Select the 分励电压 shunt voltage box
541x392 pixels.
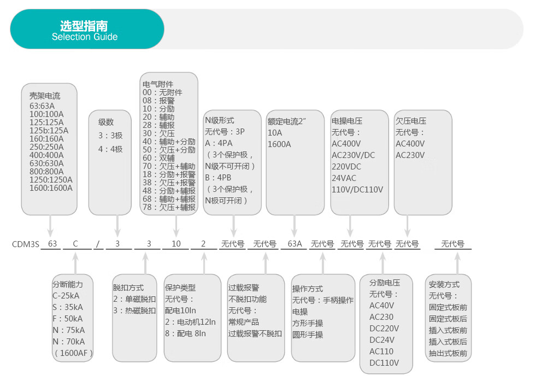click(x=385, y=324)
